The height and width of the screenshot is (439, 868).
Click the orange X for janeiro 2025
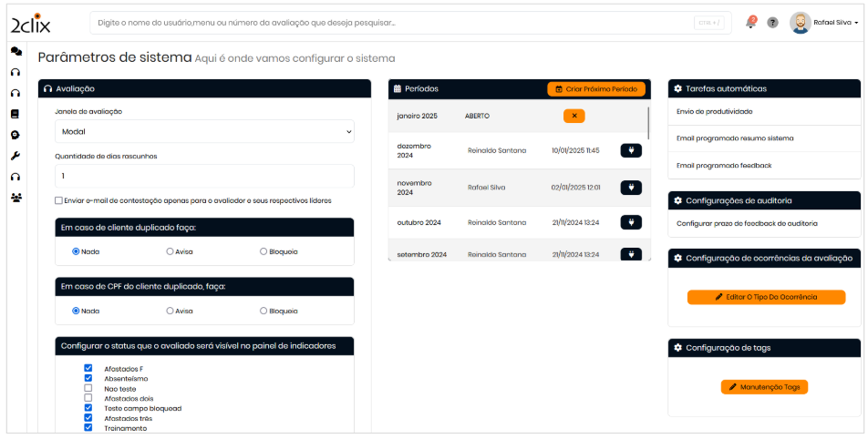coord(573,116)
